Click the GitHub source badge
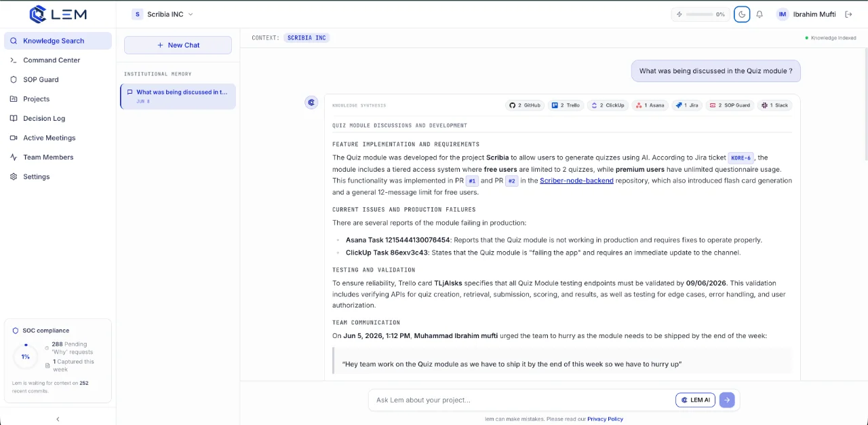 click(x=525, y=105)
